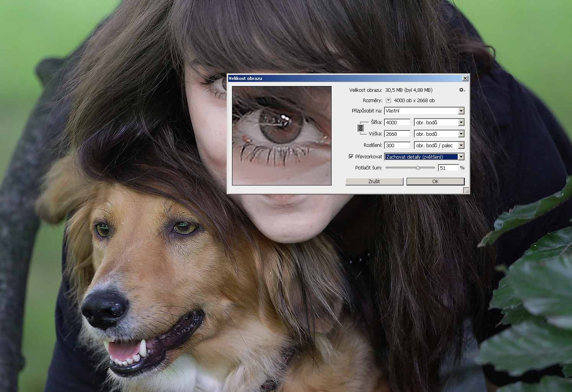
Task: Toggle the constrain proportions chain link icon
Action: point(360,128)
